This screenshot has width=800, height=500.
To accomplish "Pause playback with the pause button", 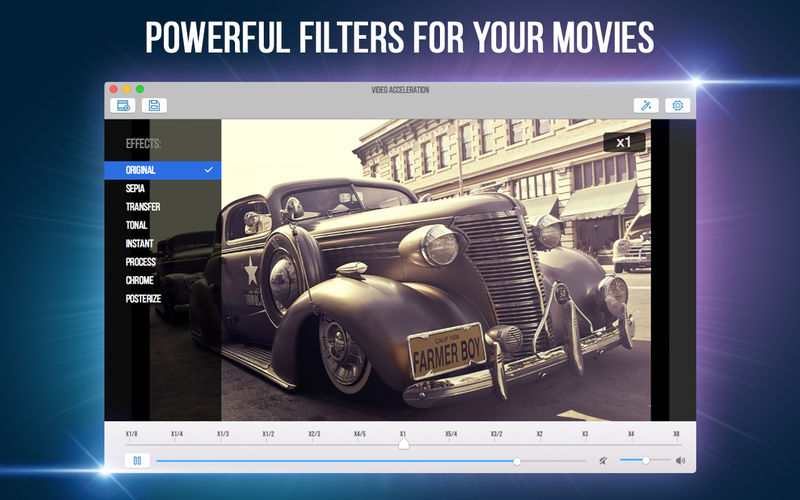I will [x=137, y=461].
